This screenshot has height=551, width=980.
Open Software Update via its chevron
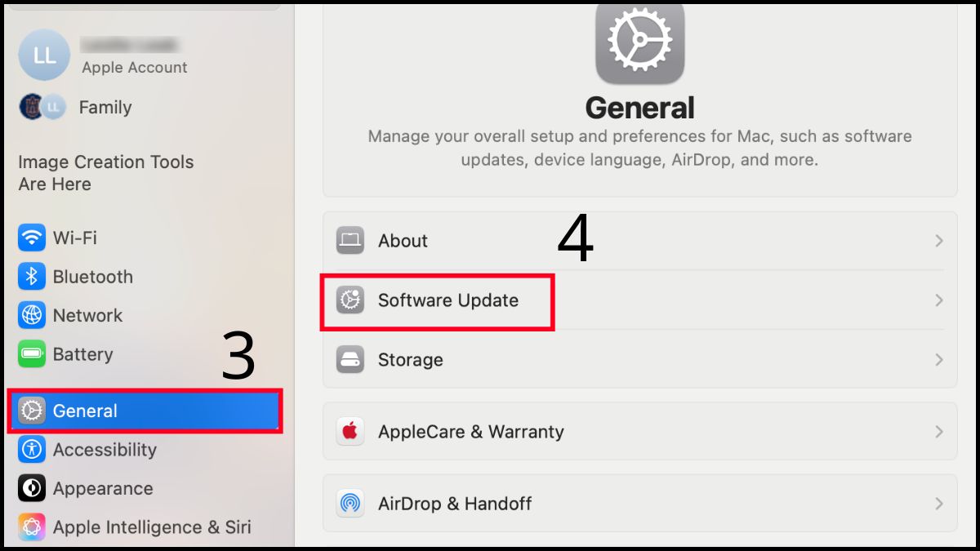938,300
